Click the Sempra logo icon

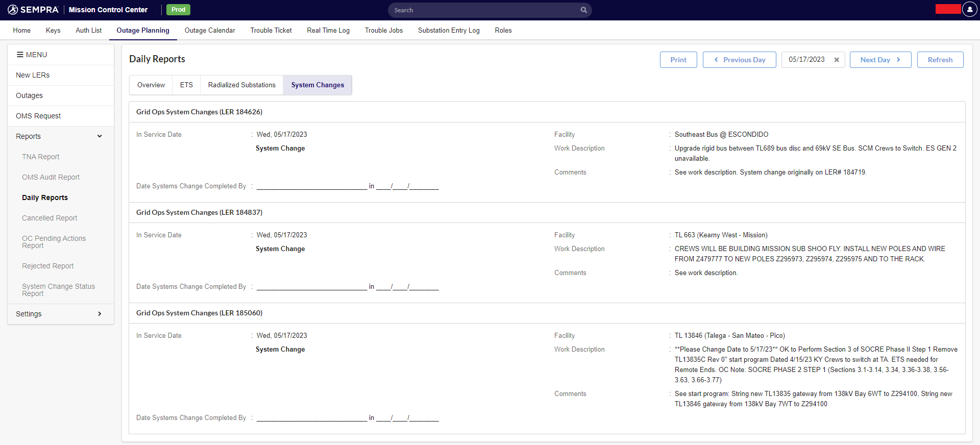click(x=13, y=10)
